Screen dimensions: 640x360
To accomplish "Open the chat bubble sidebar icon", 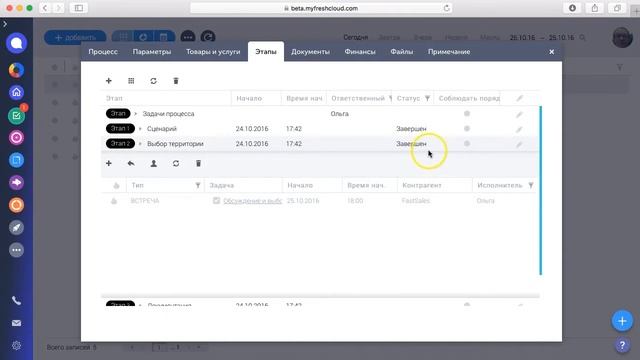I will [16, 43].
